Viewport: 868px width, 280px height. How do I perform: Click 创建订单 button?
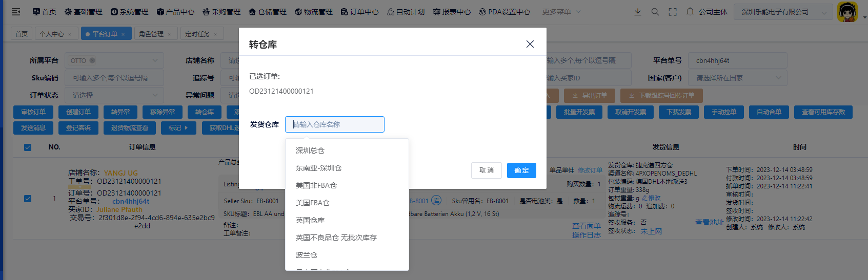[x=78, y=112]
